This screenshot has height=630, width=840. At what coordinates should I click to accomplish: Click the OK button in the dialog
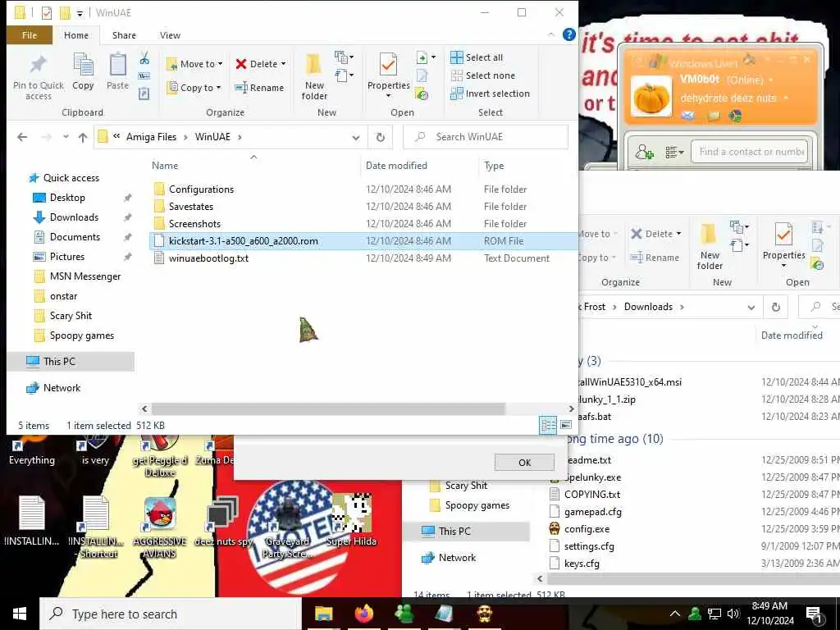(x=524, y=463)
